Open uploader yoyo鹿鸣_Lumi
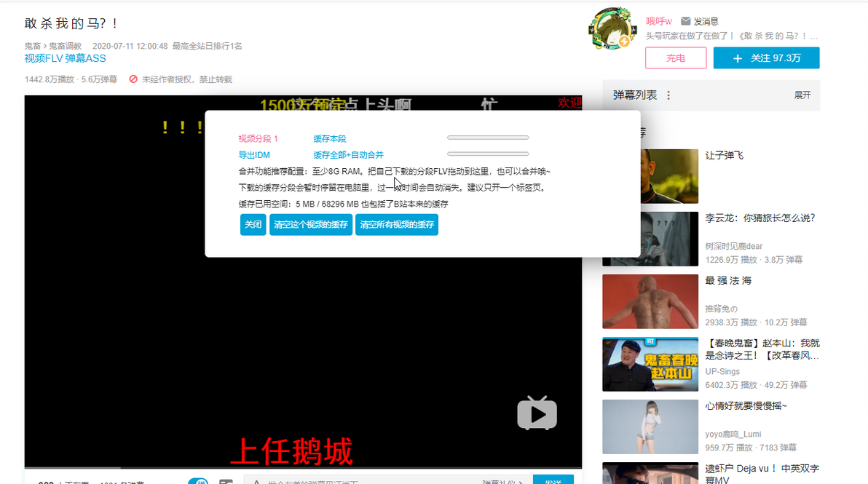The width and height of the screenshot is (868, 484). coord(733,434)
